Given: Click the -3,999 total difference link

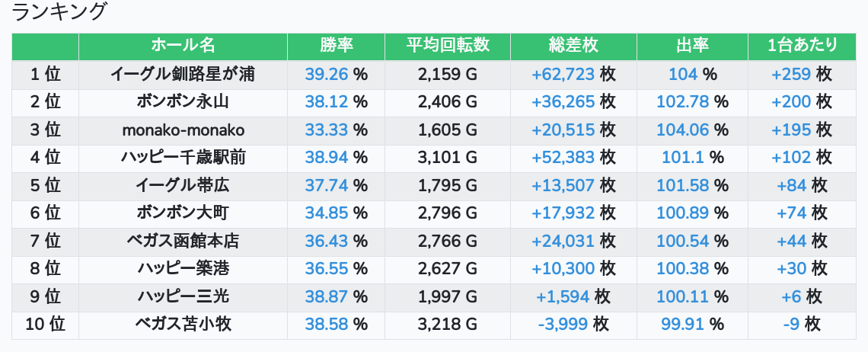Looking at the screenshot, I should coord(563,325).
